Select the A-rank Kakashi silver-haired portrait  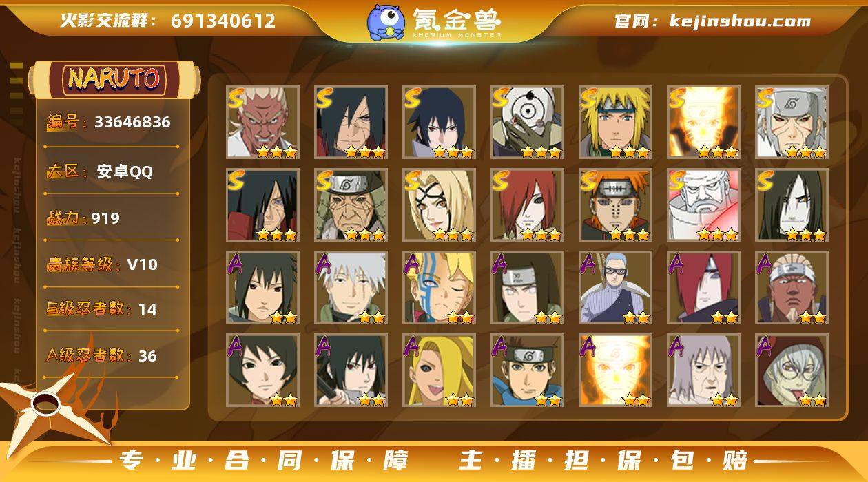click(351, 288)
